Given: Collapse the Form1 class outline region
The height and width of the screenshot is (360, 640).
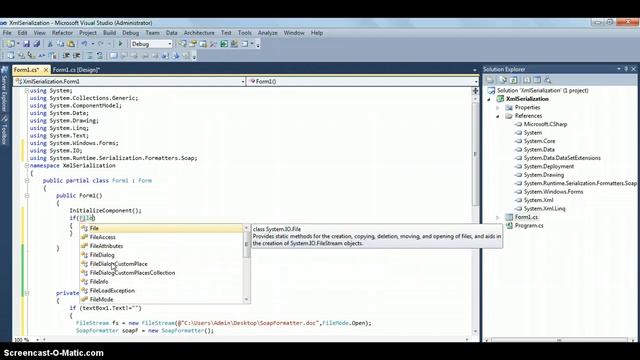Looking at the screenshot, I should pos(27,180).
